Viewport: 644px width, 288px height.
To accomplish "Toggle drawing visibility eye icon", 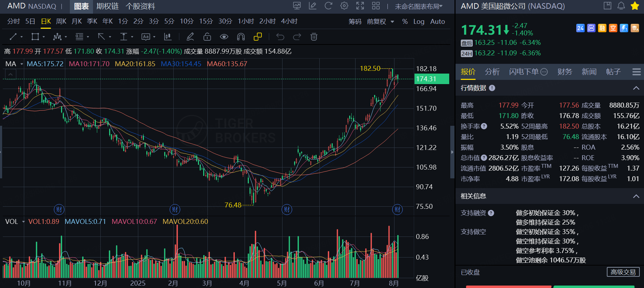I will 224,36.
